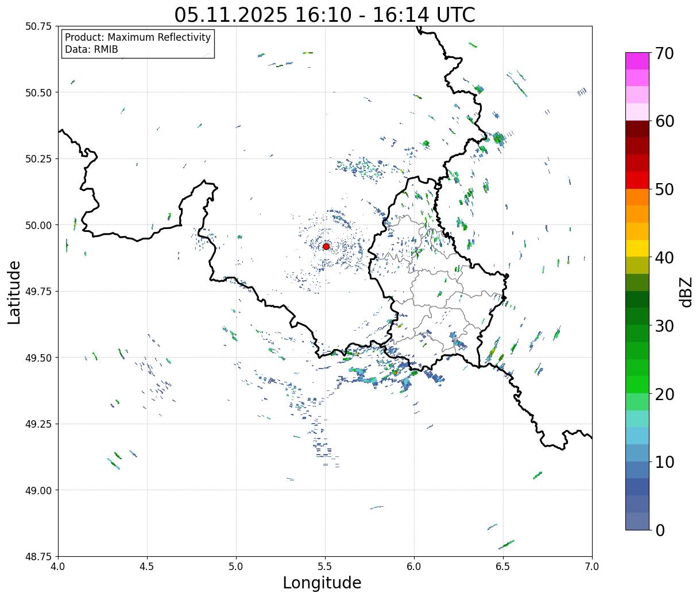Click the colorbar tick label 0
The height and width of the screenshot is (597, 700).
click(x=660, y=530)
